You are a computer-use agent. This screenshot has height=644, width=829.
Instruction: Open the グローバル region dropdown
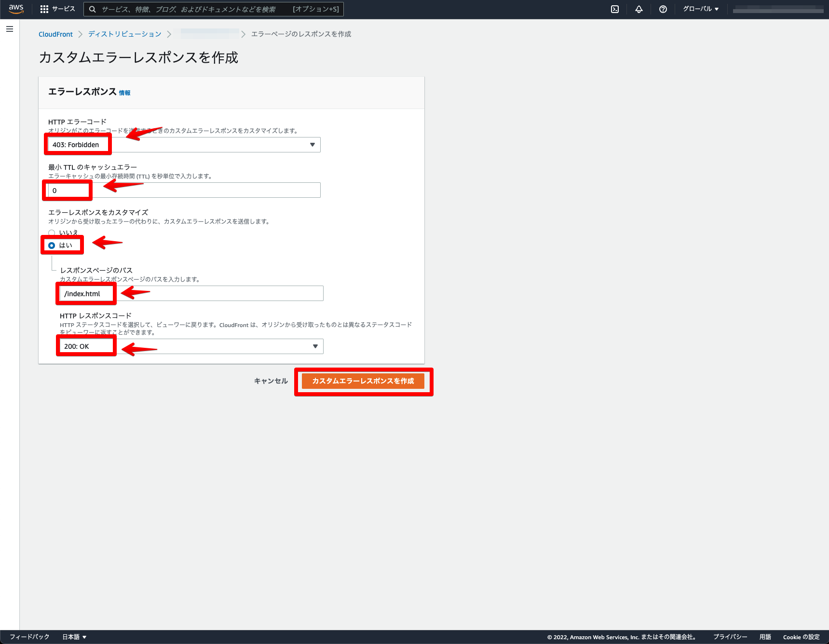point(701,9)
